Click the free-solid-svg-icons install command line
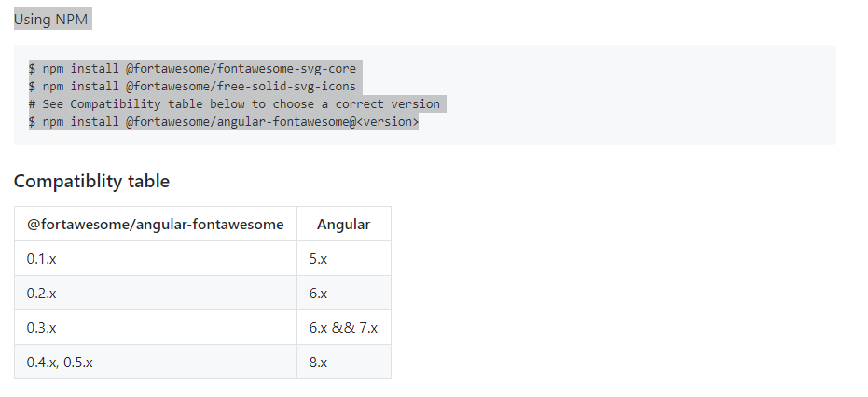This screenshot has height=397, width=868. 193,87
